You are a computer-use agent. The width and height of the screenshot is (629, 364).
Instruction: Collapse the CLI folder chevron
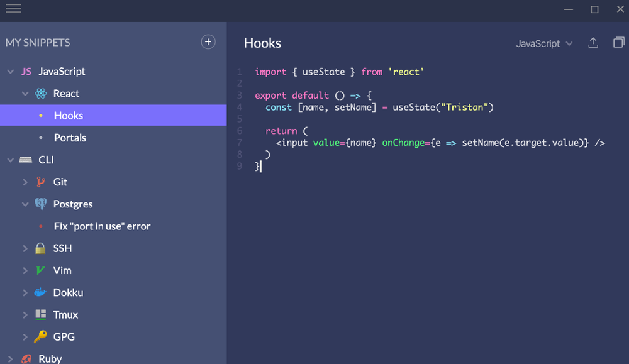(11, 160)
